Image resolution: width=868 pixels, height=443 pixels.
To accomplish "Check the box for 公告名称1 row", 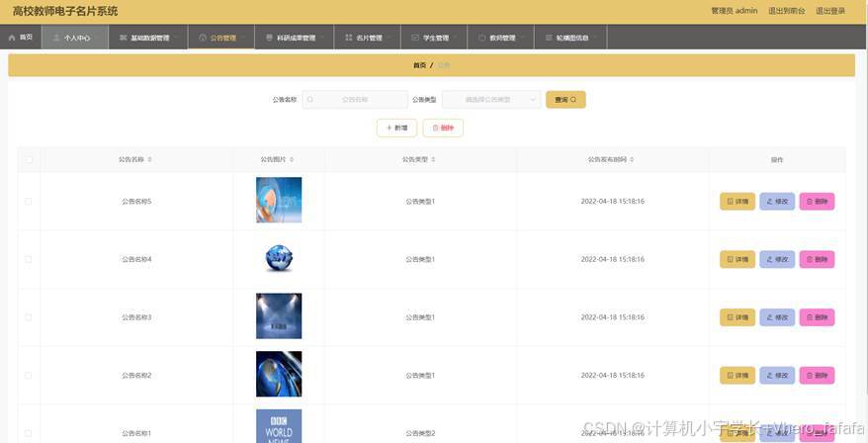I will (x=29, y=433).
